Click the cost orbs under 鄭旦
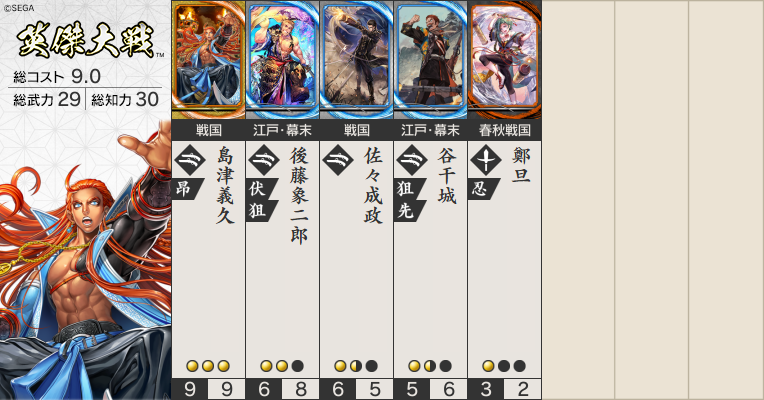 504,366
